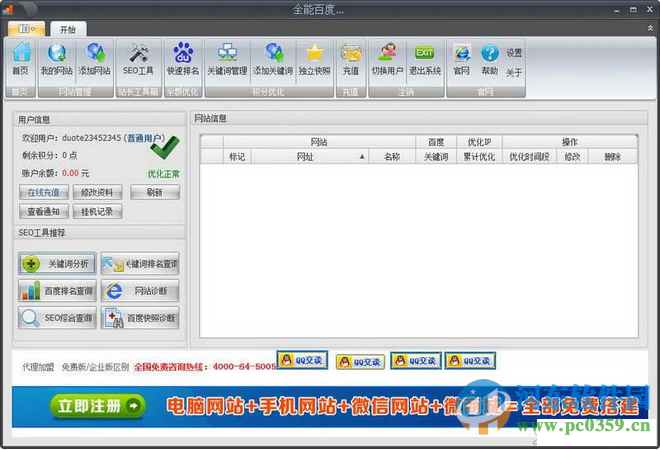Open 设置 in the ribbon

coord(514,53)
